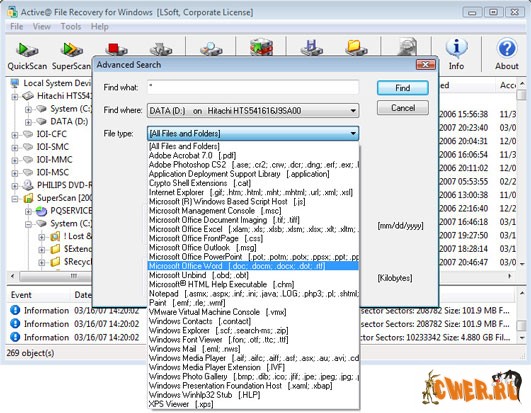Screen dimensions: 531x413
Task: Click the Cancel button
Action: pos(403,108)
